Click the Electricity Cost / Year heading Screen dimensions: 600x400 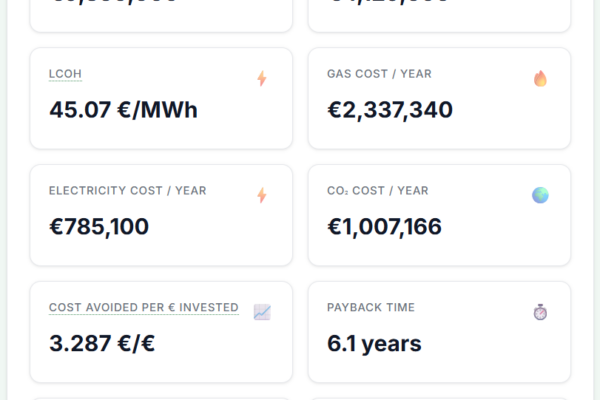click(127, 191)
